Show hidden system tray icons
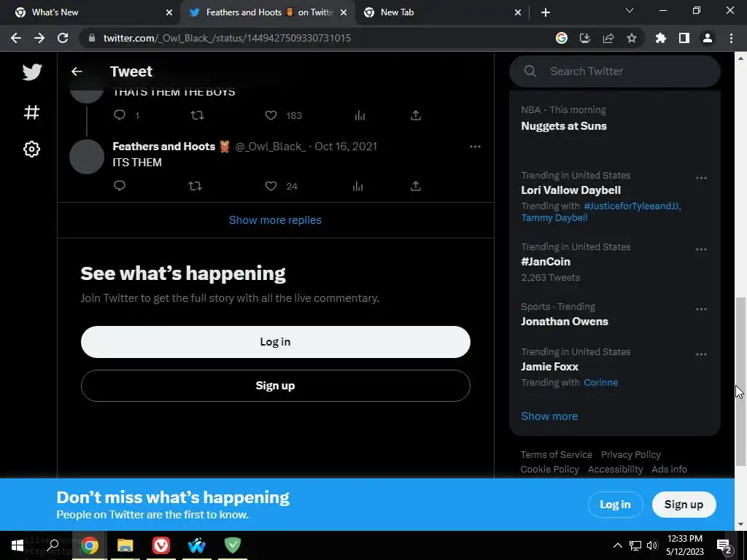 coord(617,545)
